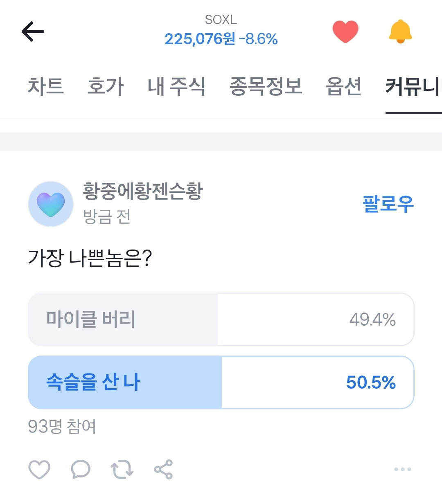Follow the user with 팔로우
Viewport: 442px width, 504px height.
pos(388,203)
